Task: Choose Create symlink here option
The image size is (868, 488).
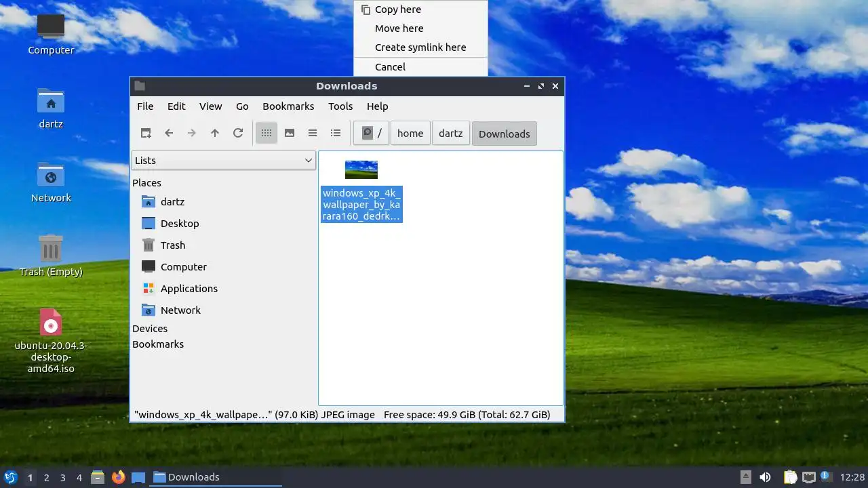Action: pos(420,47)
